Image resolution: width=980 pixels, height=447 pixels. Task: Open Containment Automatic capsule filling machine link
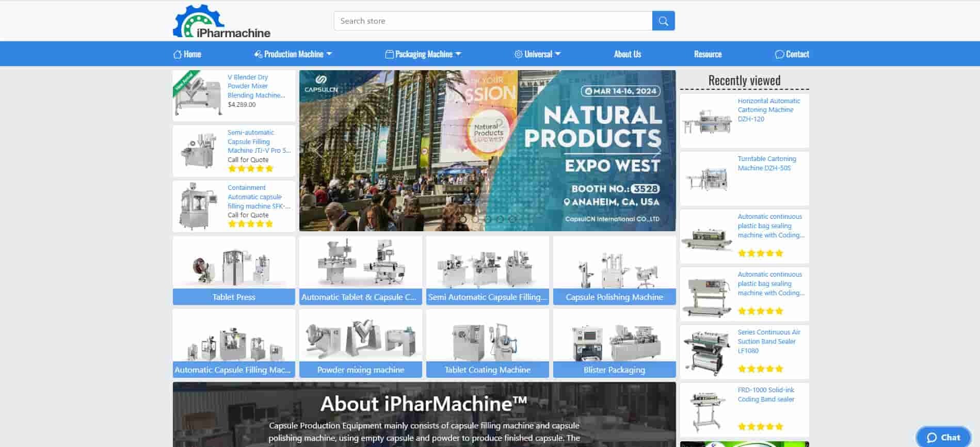(259, 197)
